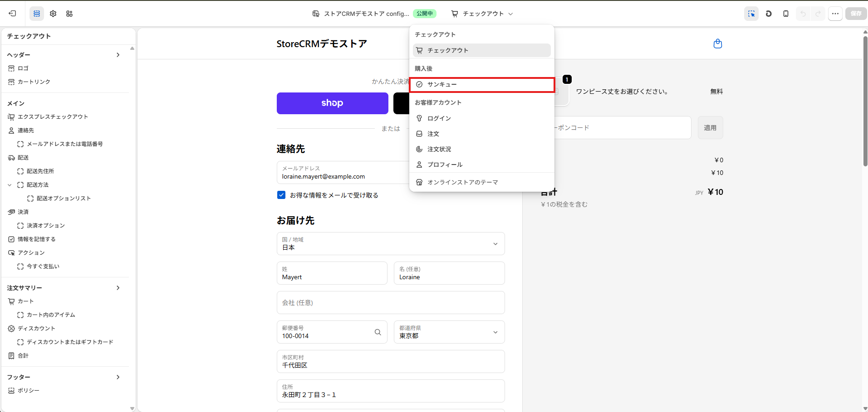Viewport: 868px width, 412px height.
Task: Open the sections panel icon in top toolbar
Action: point(37,14)
